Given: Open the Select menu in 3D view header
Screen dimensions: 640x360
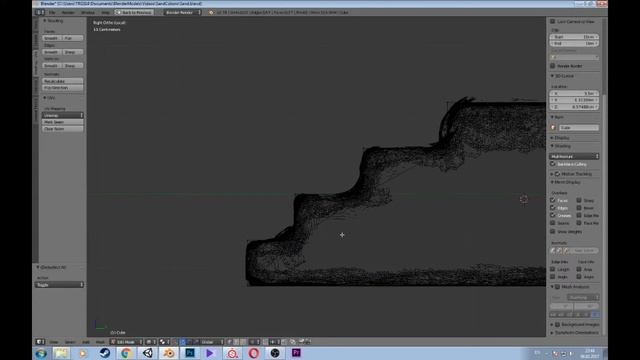Looking at the screenshot, I should (x=70, y=342).
